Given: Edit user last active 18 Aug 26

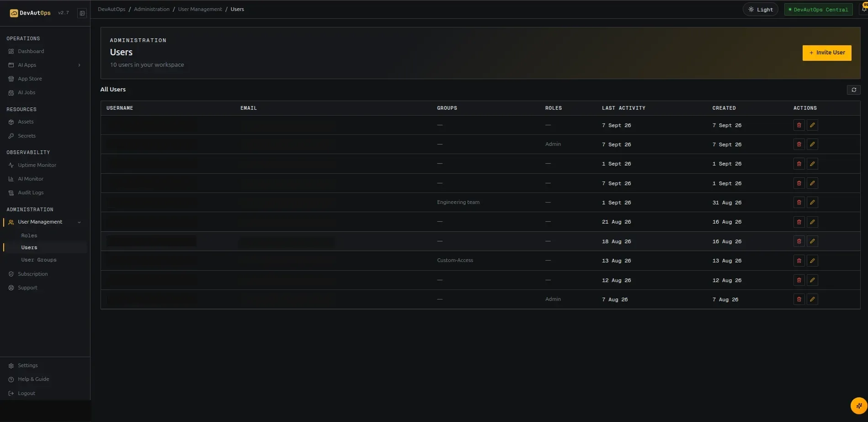Looking at the screenshot, I should (x=812, y=241).
